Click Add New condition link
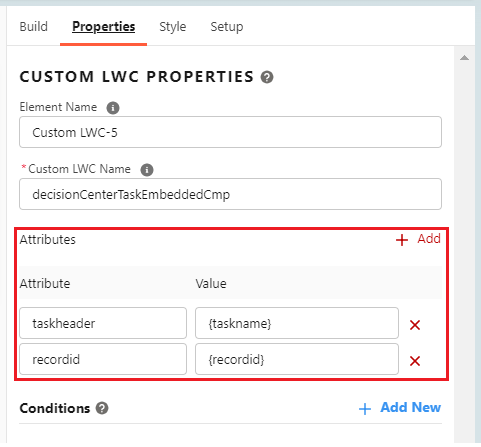Screen dimensions: 481x447 click(411, 407)
